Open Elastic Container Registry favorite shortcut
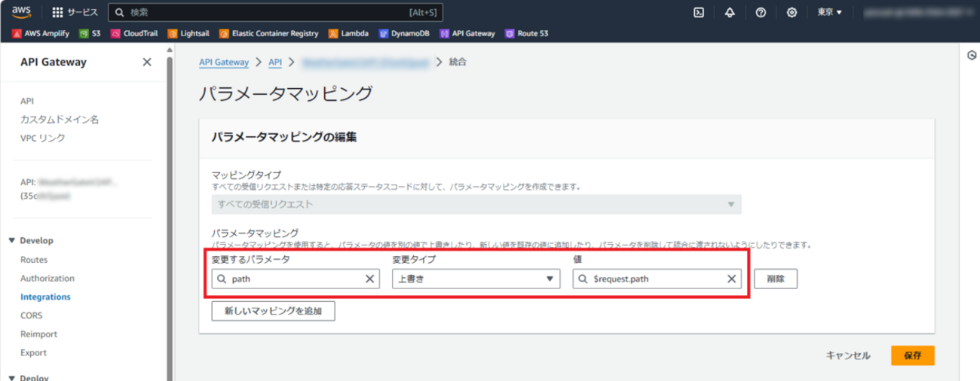This screenshot has height=381, width=980. coord(268,33)
